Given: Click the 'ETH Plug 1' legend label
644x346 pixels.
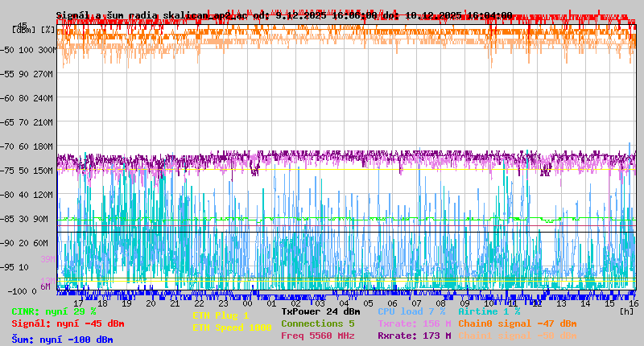Looking at the screenshot, I should pyautogui.click(x=221, y=316).
